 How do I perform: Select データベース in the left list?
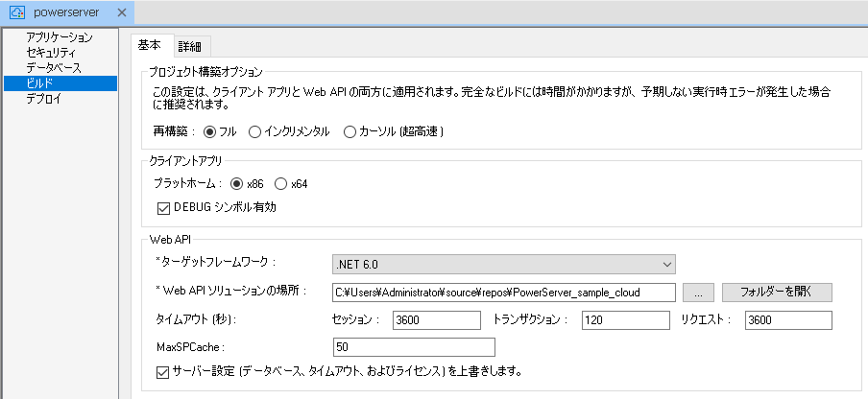coord(54,68)
